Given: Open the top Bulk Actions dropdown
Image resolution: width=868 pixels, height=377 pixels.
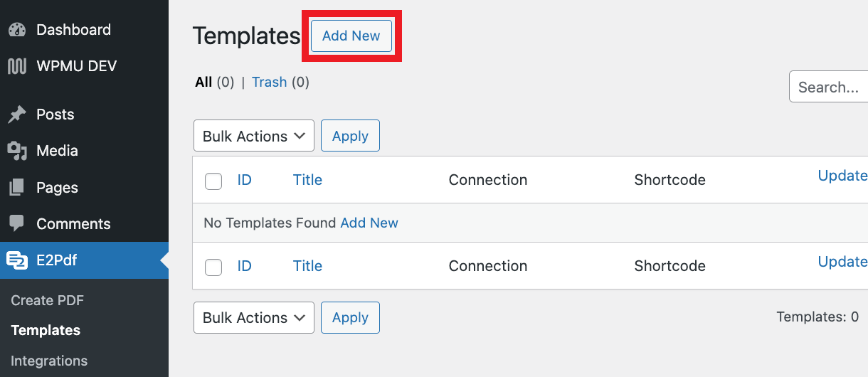Looking at the screenshot, I should tap(254, 136).
